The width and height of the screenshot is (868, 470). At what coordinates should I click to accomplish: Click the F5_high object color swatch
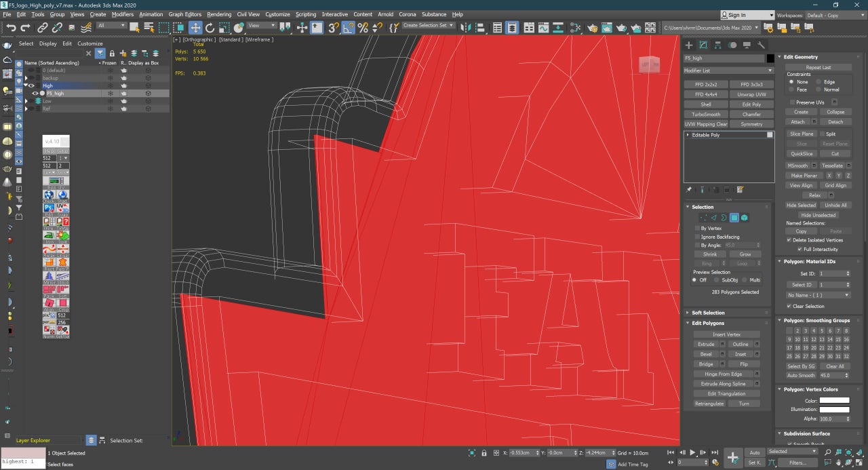coord(770,59)
